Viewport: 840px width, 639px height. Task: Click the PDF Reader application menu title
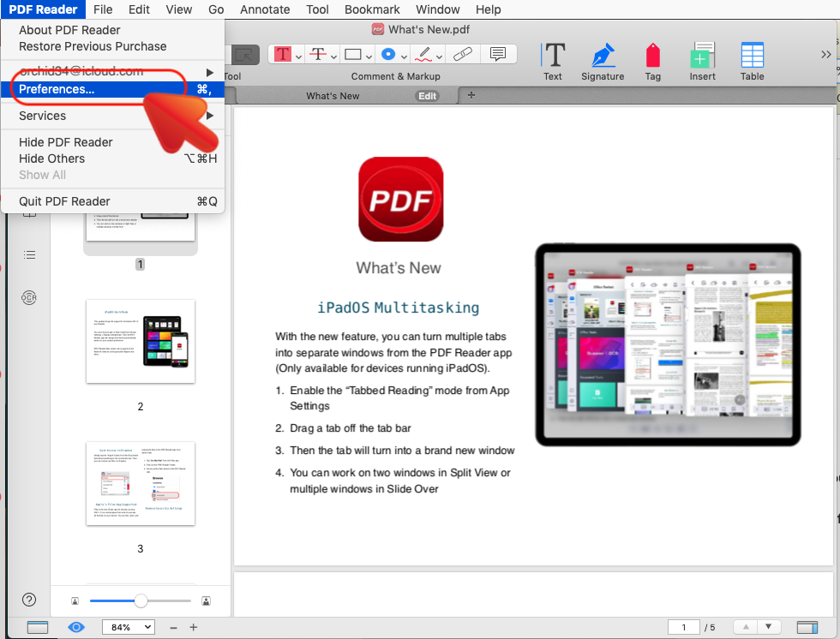43,9
